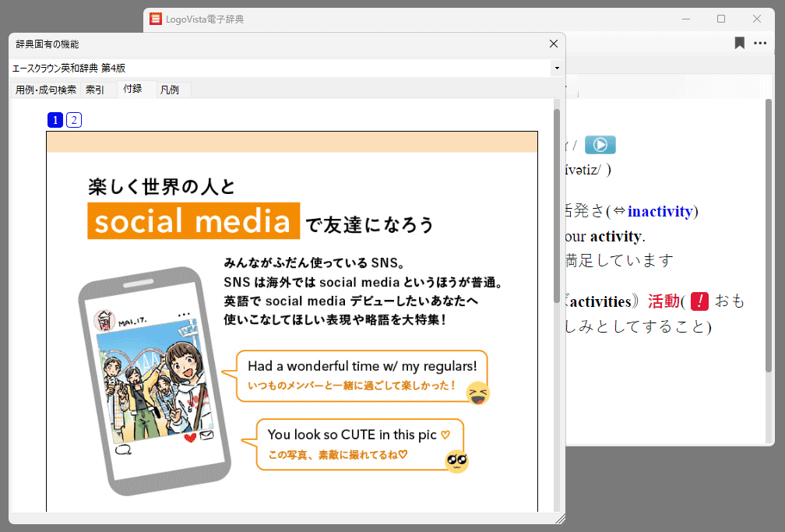Maximize the LogoVista電子辞典 window

pyautogui.click(x=721, y=19)
